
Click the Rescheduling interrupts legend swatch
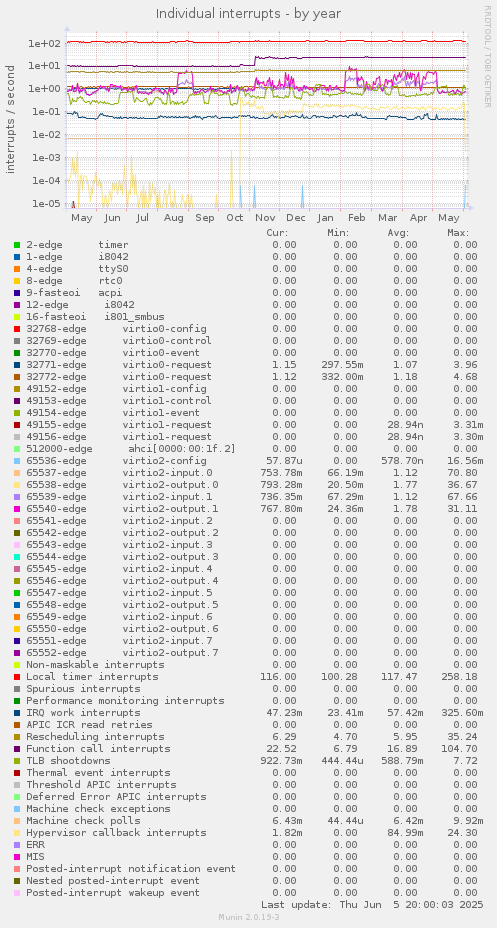coord(17,737)
